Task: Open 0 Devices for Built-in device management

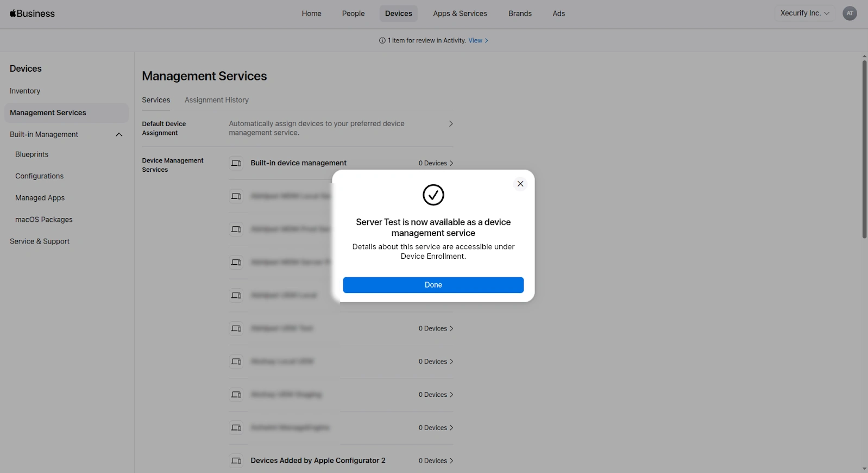Action: point(436,163)
